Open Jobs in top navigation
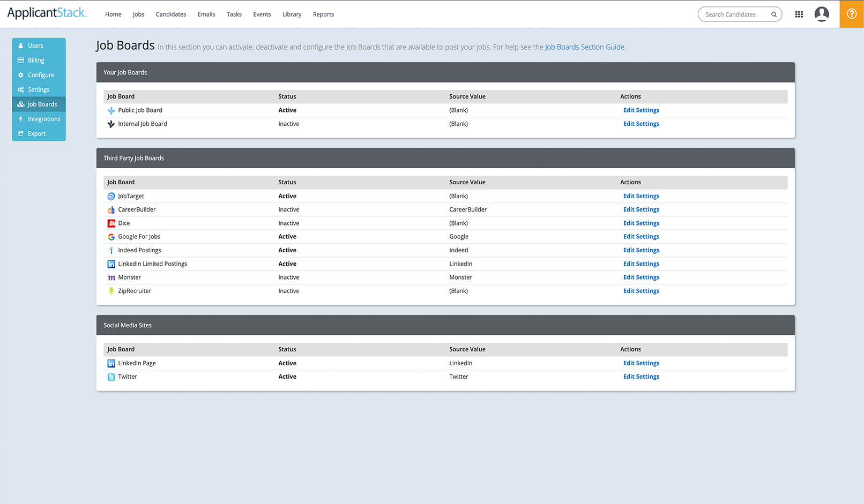Viewport: 864px width, 504px height. click(138, 14)
